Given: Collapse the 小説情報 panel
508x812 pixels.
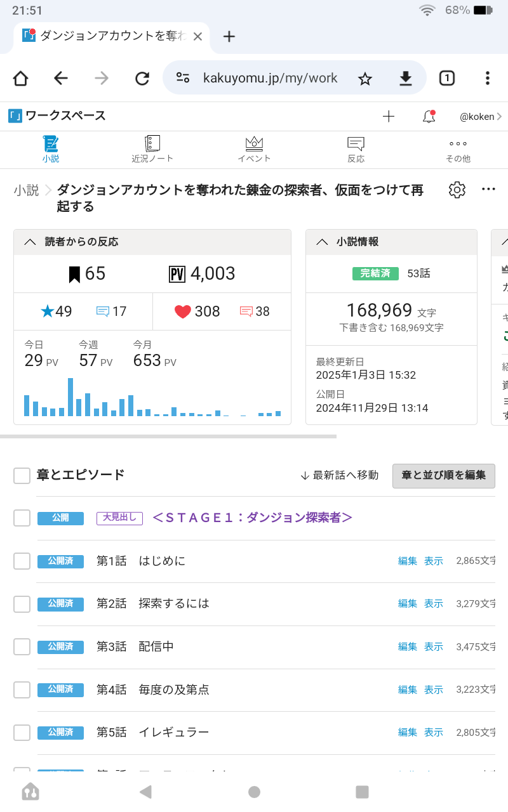Looking at the screenshot, I should [x=322, y=242].
